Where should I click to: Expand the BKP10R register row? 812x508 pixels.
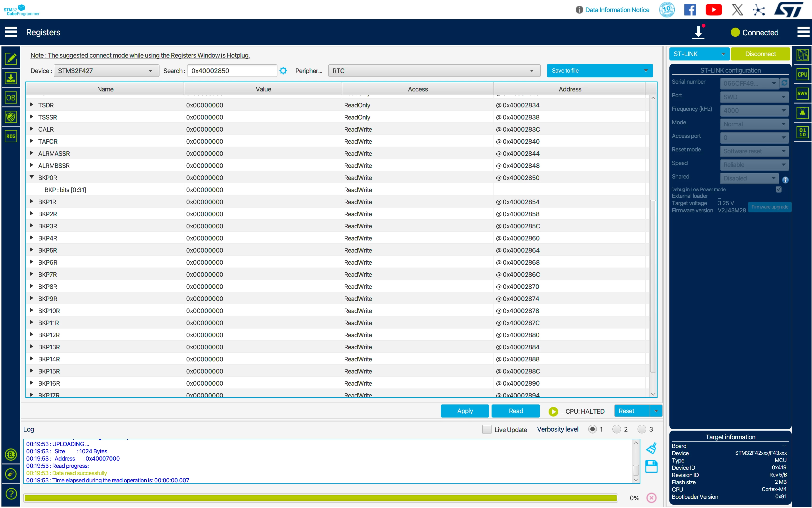(32, 310)
